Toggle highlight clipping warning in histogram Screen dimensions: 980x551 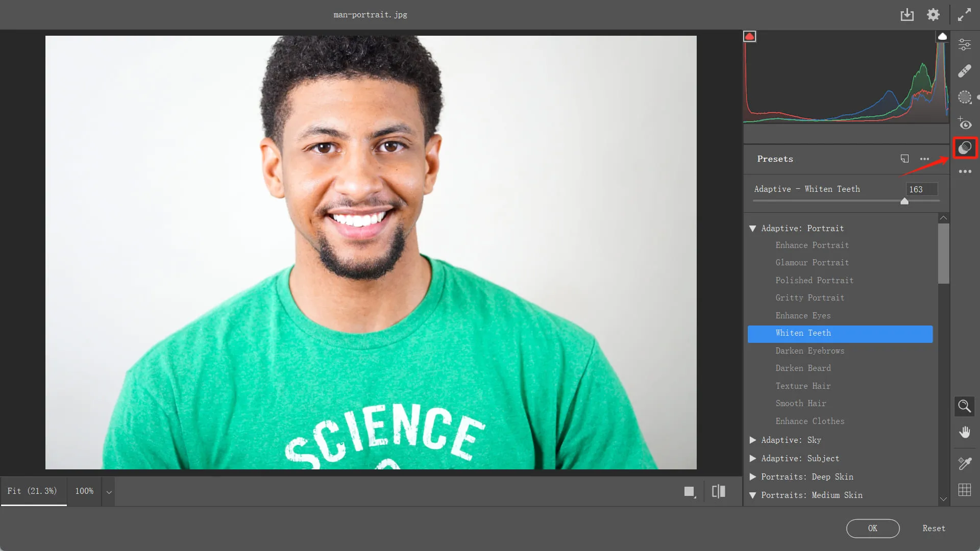942,36
